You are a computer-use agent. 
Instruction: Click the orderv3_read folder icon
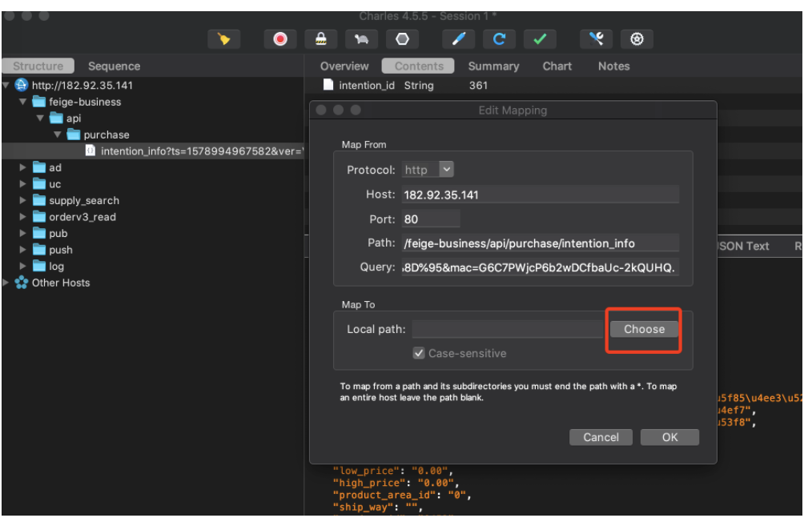click(x=39, y=217)
